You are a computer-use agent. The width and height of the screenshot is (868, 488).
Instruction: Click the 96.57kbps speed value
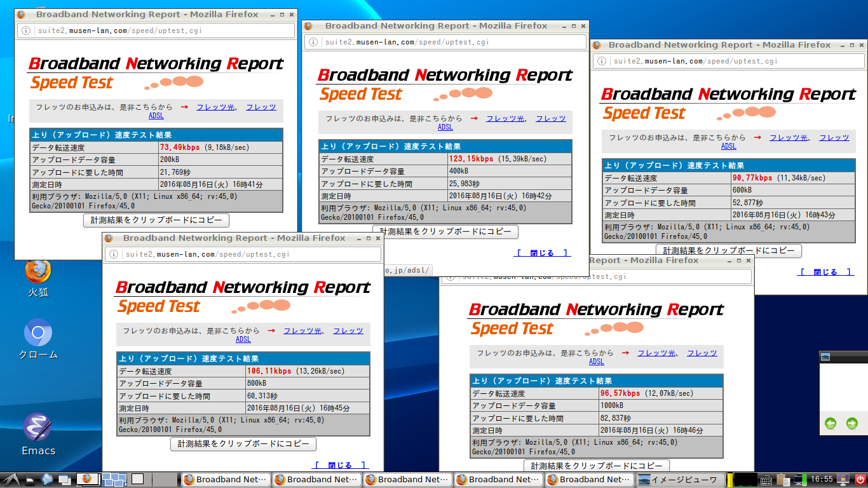point(620,393)
